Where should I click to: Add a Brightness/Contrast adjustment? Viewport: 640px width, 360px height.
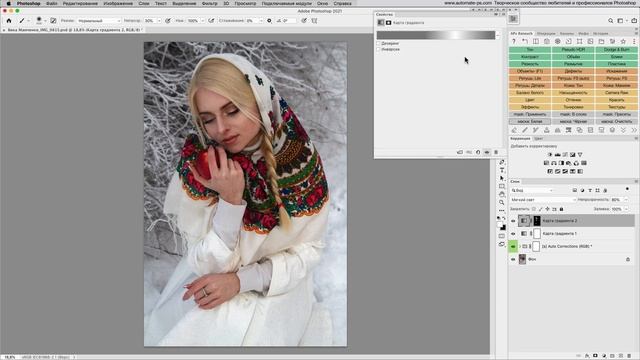[x=550, y=155]
